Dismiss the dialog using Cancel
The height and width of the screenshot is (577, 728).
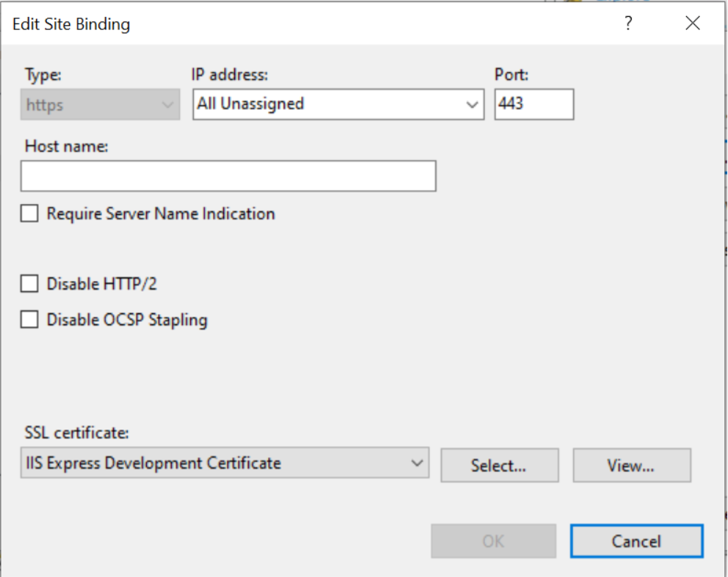tap(636, 541)
